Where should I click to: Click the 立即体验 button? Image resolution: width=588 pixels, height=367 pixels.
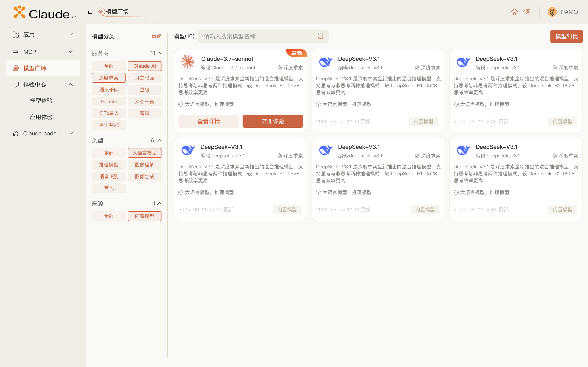[272, 121]
